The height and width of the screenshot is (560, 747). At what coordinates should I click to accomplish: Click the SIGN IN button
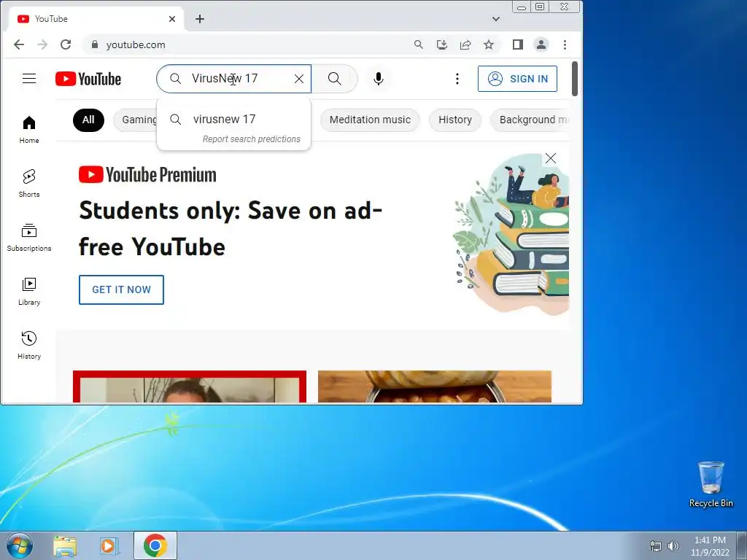(x=517, y=79)
